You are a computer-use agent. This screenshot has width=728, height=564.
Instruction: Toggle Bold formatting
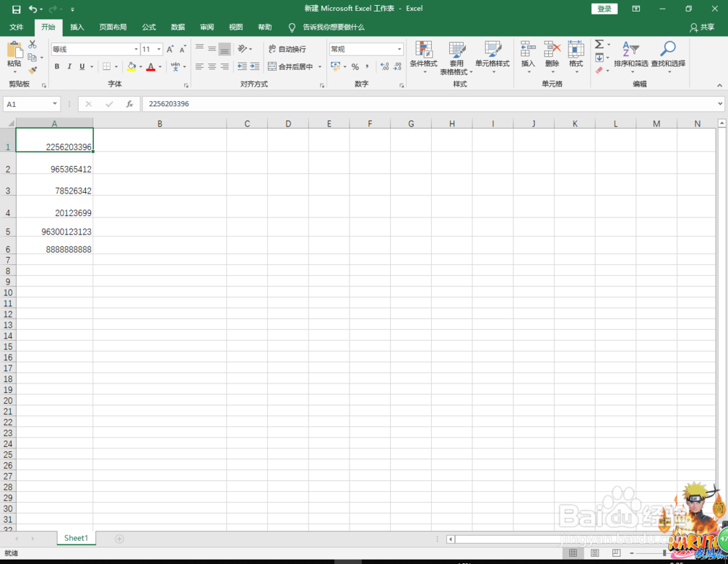point(57,66)
